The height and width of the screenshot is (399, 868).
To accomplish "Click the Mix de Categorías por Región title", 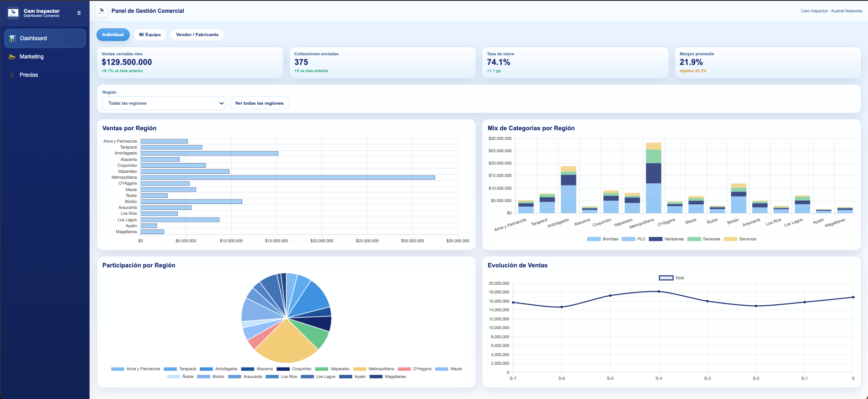I will pyautogui.click(x=531, y=128).
